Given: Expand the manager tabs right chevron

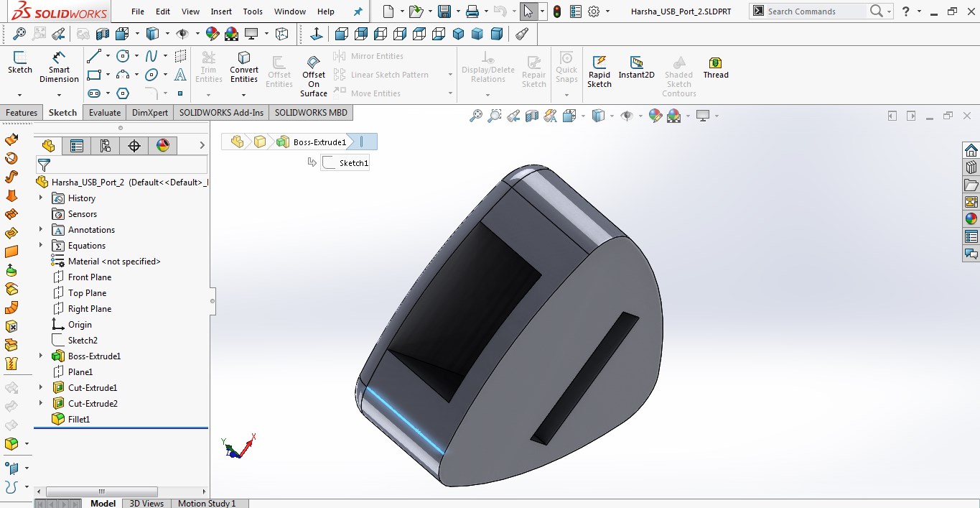Looking at the screenshot, I should tap(202, 146).
